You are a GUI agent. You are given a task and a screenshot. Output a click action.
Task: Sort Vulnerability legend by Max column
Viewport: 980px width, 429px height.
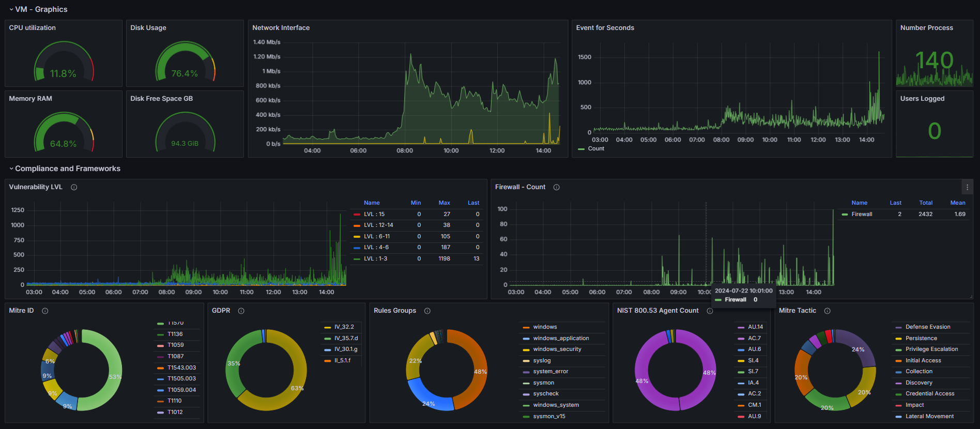tap(444, 203)
